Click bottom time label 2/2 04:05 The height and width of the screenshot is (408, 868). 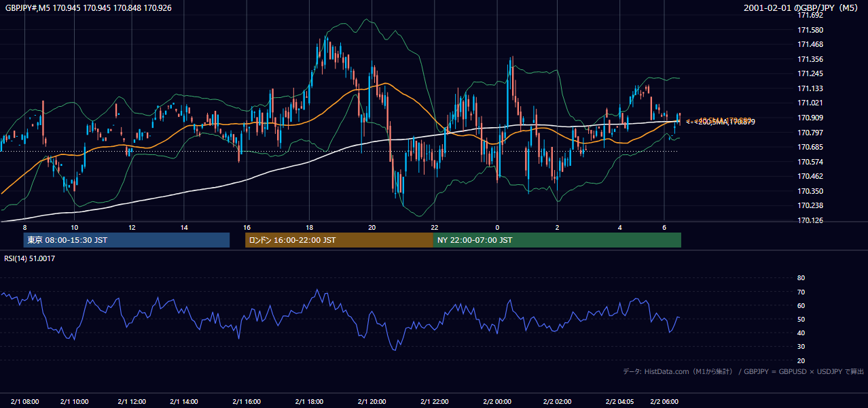click(619, 401)
